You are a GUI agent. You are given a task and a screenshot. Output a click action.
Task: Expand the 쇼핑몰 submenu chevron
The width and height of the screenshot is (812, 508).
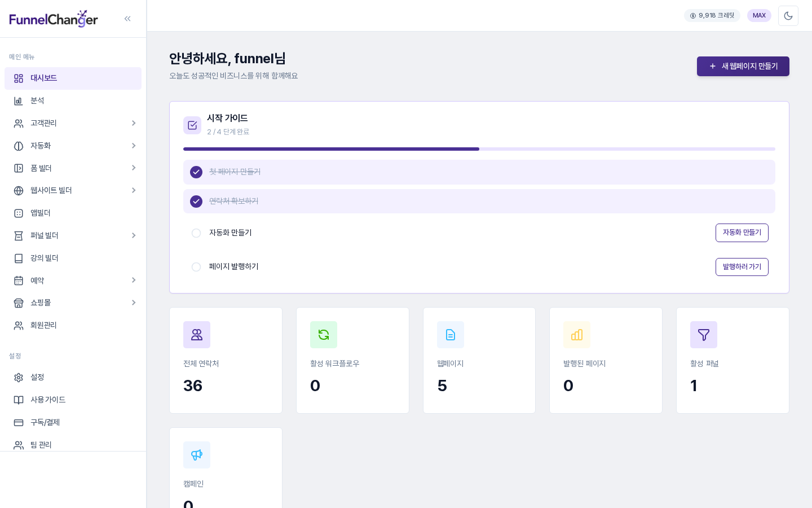(134, 303)
